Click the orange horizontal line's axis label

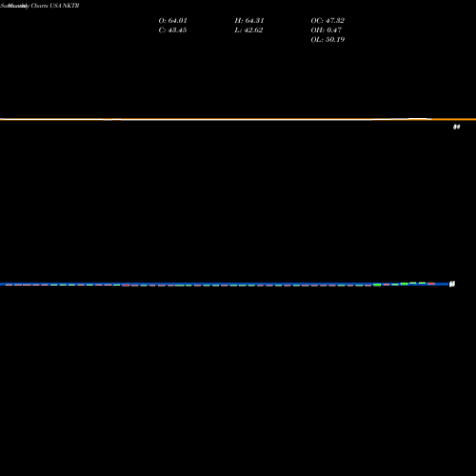pos(456,127)
